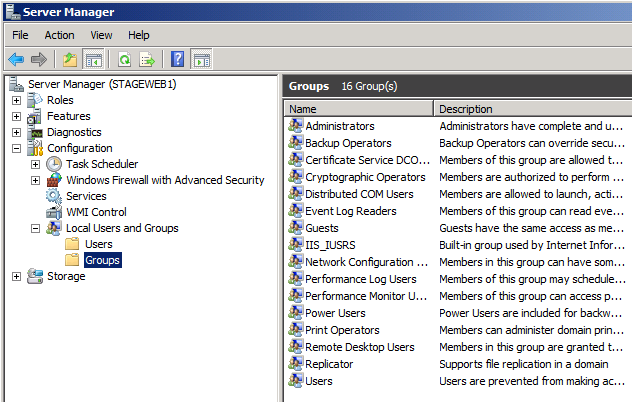632x402 pixels.
Task: Click the Up One Level folder icon
Action: point(70,59)
